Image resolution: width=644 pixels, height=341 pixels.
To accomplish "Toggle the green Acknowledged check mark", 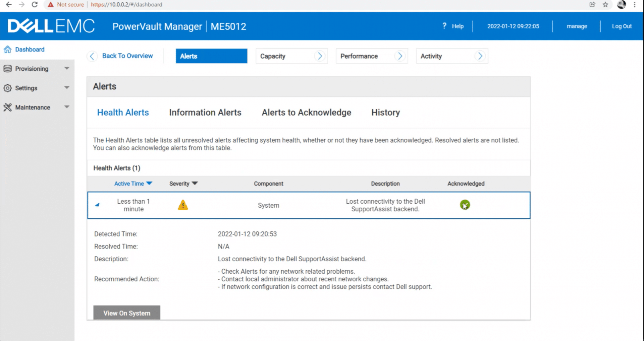I will point(465,205).
